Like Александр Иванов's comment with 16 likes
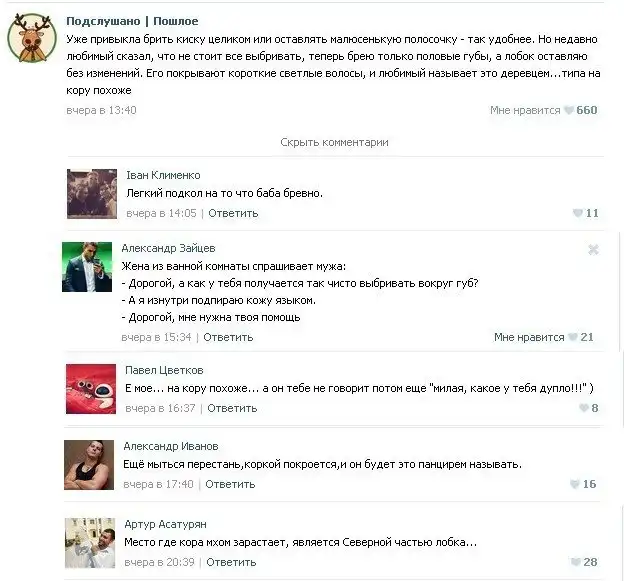 pos(575,484)
